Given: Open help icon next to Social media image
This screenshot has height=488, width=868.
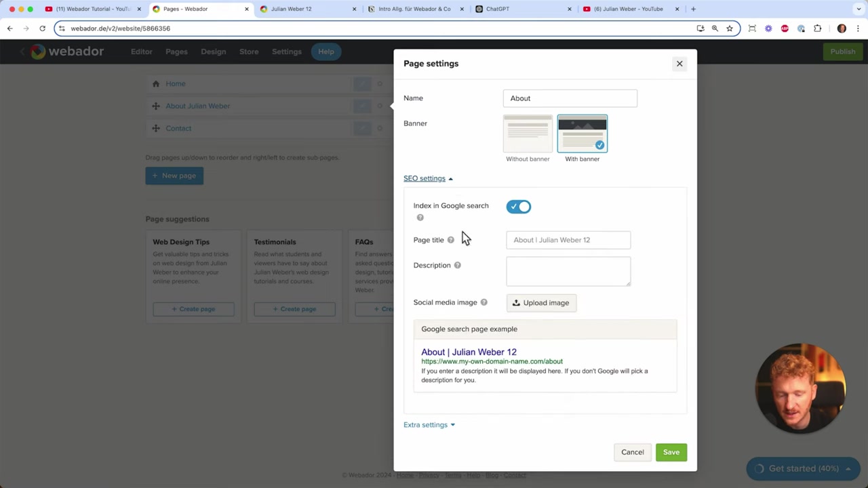Looking at the screenshot, I should click(484, 302).
